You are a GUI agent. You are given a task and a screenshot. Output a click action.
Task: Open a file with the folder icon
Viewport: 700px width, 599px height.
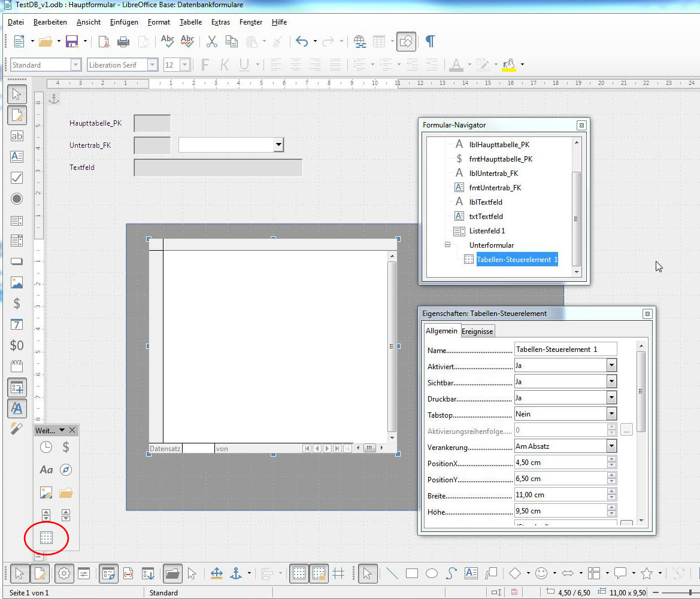pyautogui.click(x=45, y=41)
